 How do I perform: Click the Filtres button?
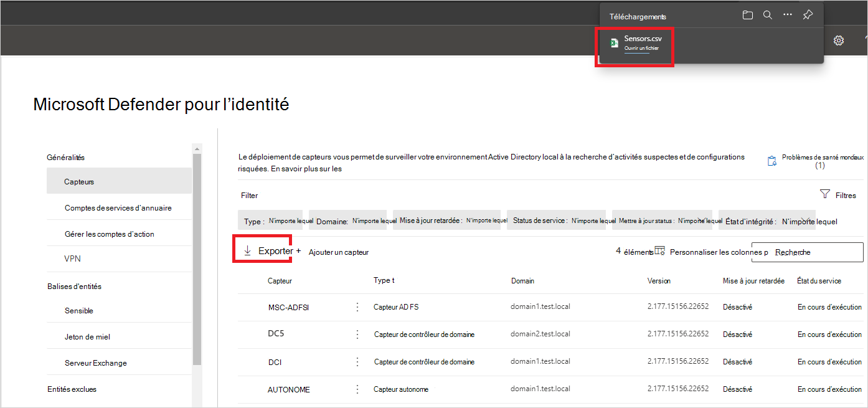tap(838, 195)
